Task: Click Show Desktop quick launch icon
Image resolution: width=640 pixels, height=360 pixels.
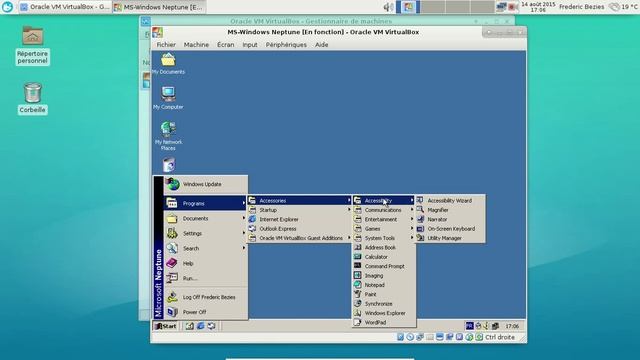Action: click(x=190, y=326)
